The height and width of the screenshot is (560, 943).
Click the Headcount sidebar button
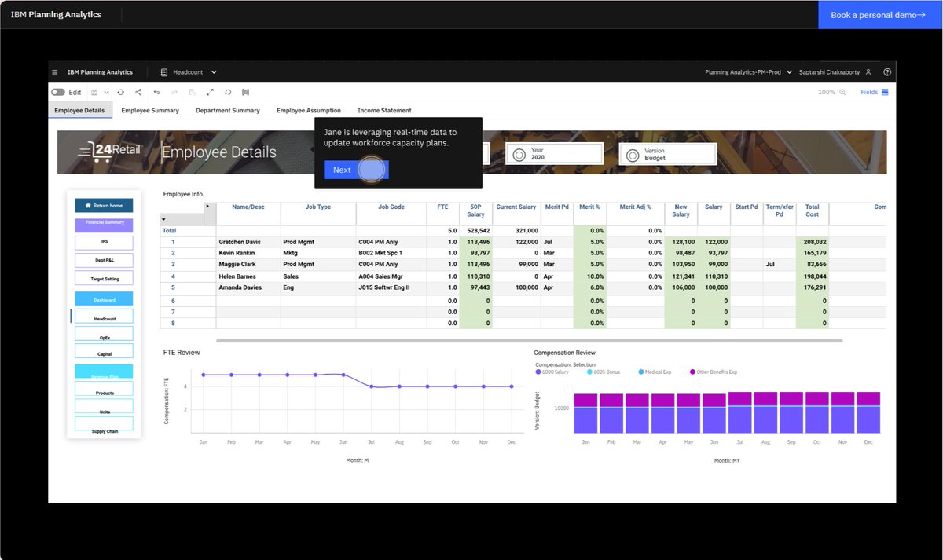(x=104, y=316)
